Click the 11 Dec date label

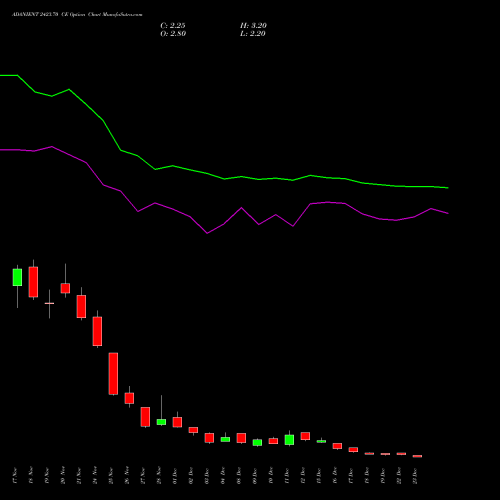pyautogui.click(x=287, y=476)
